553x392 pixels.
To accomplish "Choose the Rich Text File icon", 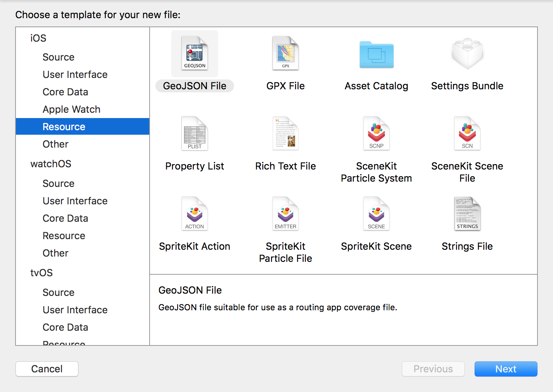I will (286, 134).
